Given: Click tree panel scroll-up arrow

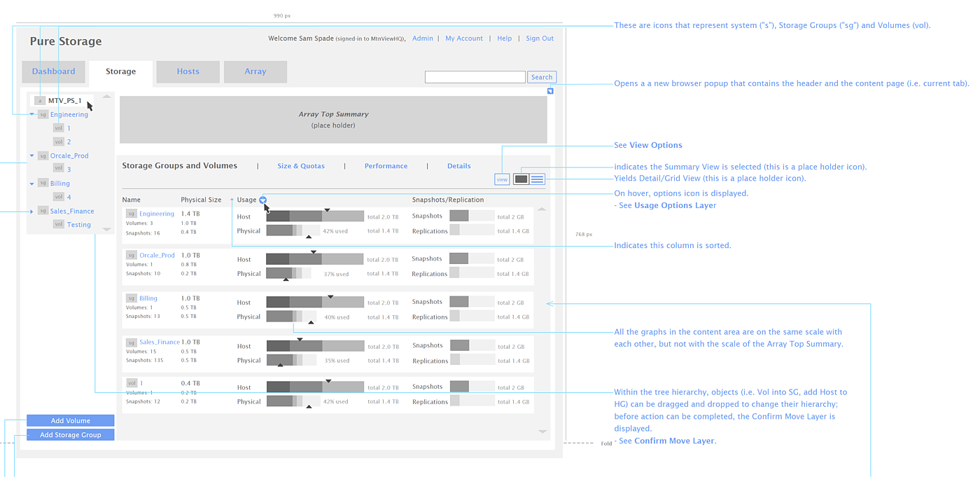Looking at the screenshot, I should (106, 97).
